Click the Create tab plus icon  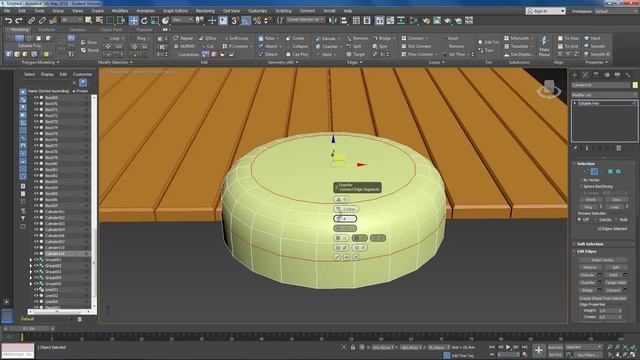tap(575, 75)
